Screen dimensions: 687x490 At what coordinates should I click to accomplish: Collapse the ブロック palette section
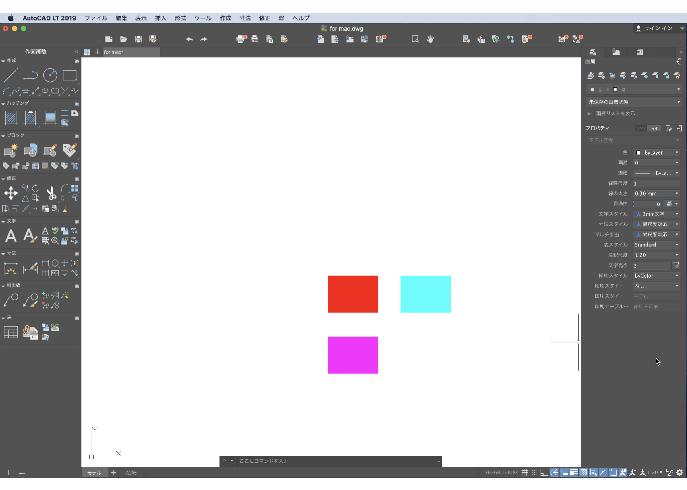coord(3,136)
